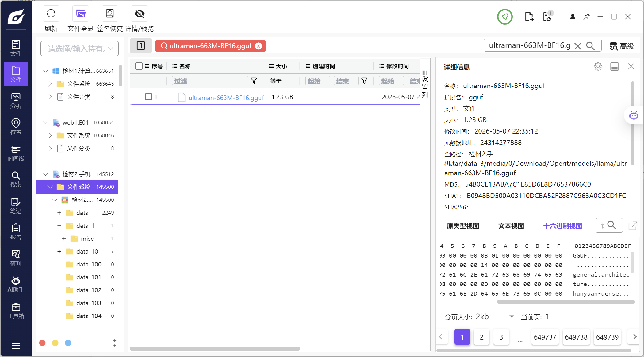Open the AI助手 sidebar section

coord(16,284)
